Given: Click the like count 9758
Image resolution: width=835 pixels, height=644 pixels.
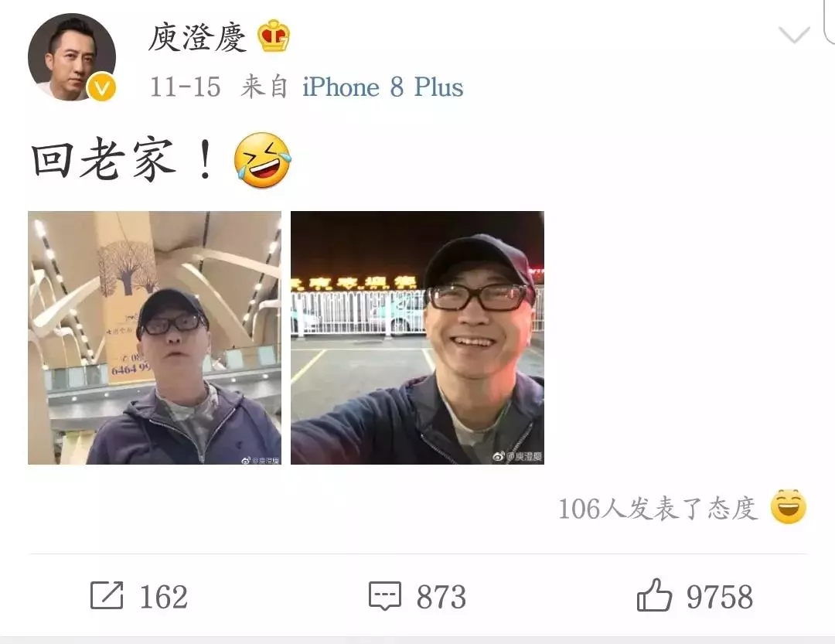Looking at the screenshot, I should point(720,597).
